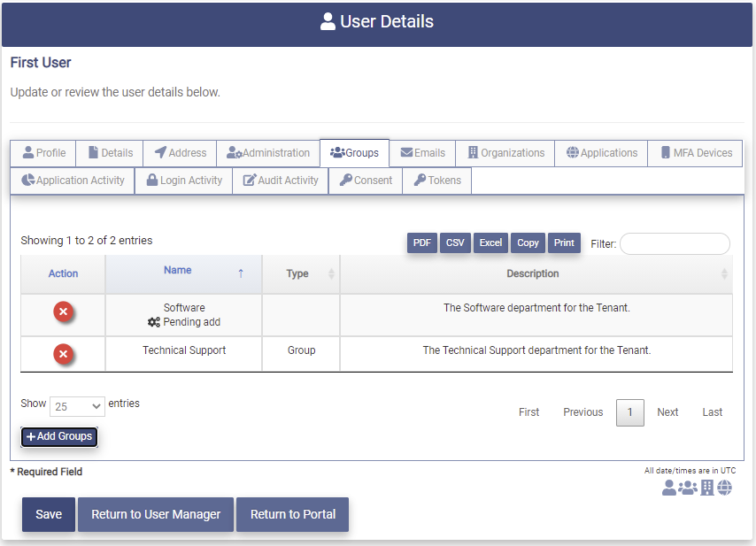Click the First User heading
The height and width of the screenshot is (546, 756).
41,63
